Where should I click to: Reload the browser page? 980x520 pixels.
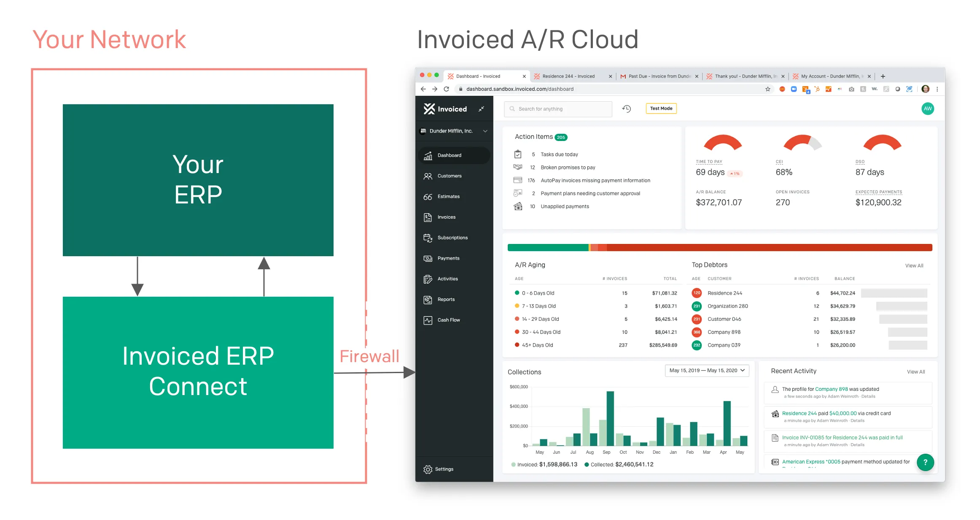[446, 89]
